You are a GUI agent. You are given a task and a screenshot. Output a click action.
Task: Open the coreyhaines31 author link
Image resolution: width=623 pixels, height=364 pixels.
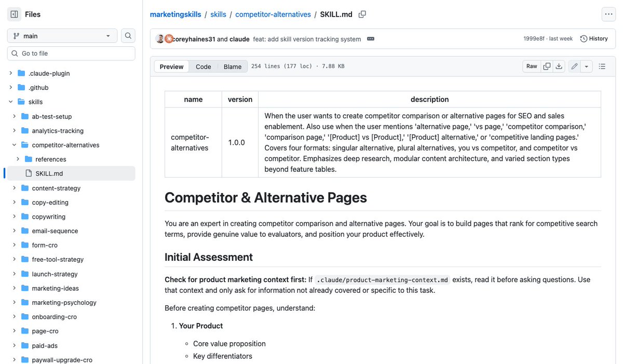tap(194, 39)
